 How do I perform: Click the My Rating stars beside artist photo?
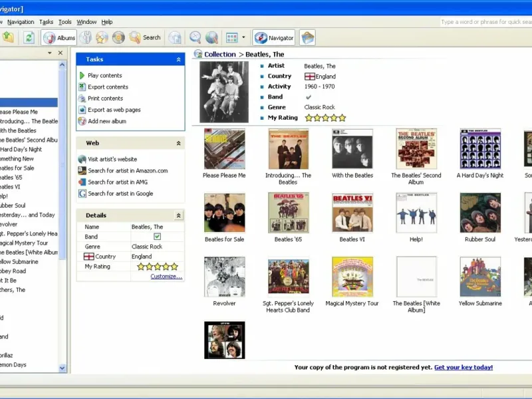tap(325, 118)
